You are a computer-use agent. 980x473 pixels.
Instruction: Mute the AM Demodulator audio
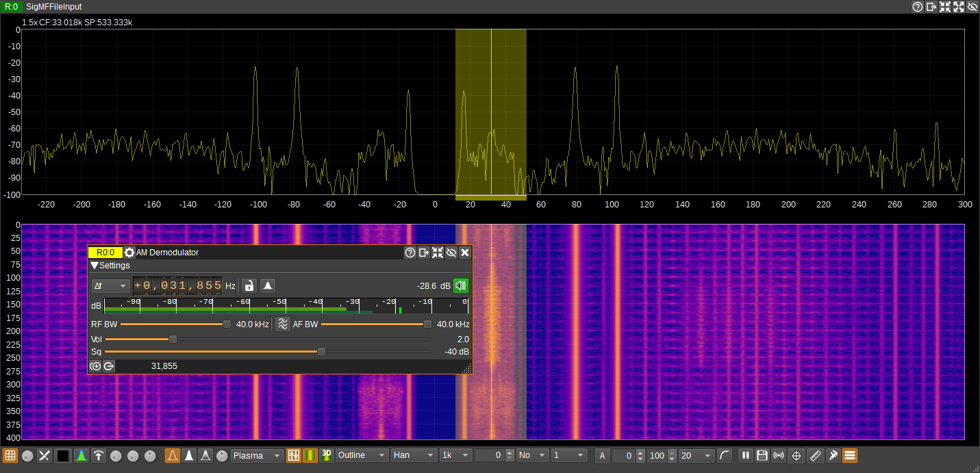(461, 285)
